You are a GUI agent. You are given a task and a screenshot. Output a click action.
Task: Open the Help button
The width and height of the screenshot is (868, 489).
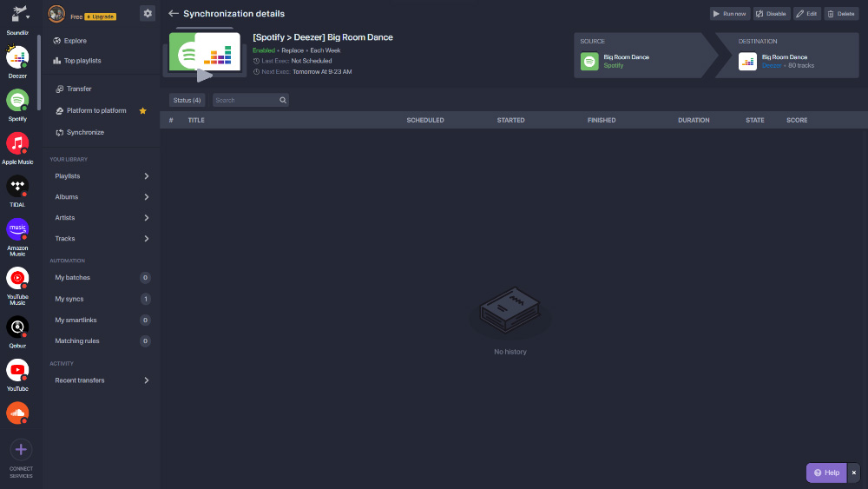tap(826, 473)
